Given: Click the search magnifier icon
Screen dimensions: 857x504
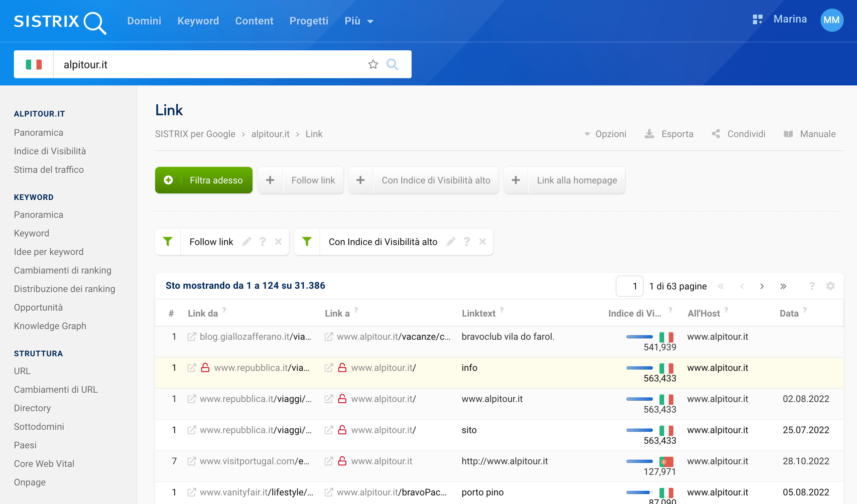Looking at the screenshot, I should (x=392, y=64).
